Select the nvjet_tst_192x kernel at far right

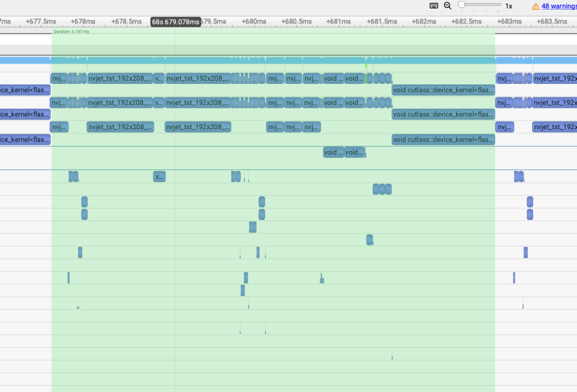coord(555,79)
